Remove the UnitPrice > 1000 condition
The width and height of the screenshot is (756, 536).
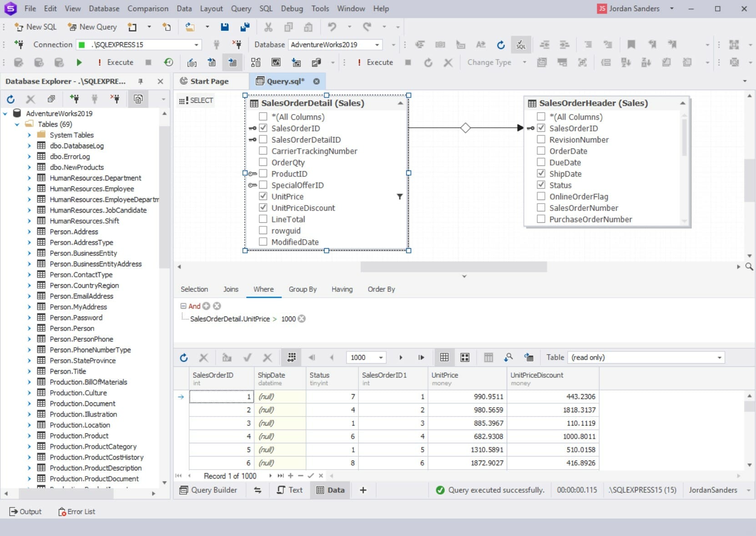pyautogui.click(x=302, y=319)
